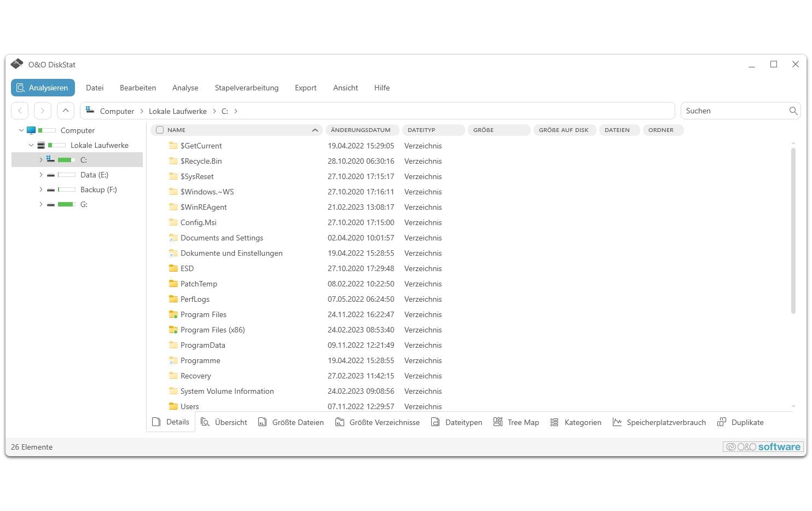Click the ESD folder icon
This screenshot has height=511, width=812.
pos(173,268)
